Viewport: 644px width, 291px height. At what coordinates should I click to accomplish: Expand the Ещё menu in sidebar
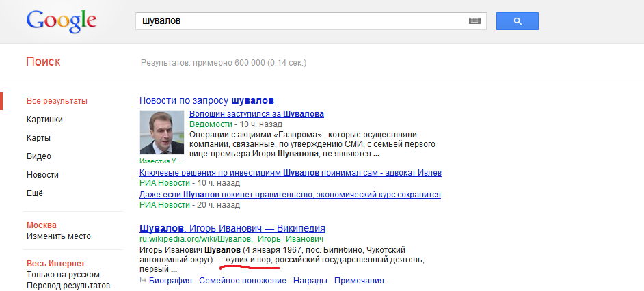click(35, 193)
